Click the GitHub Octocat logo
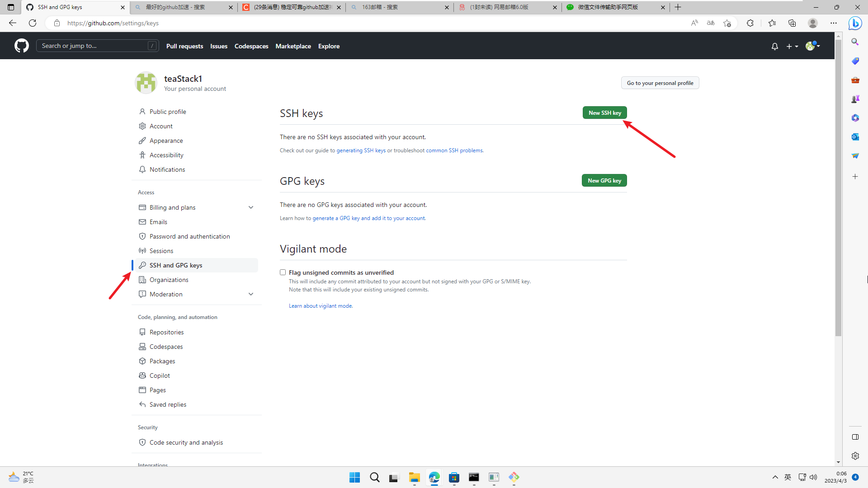The width and height of the screenshot is (868, 488). (x=21, y=46)
